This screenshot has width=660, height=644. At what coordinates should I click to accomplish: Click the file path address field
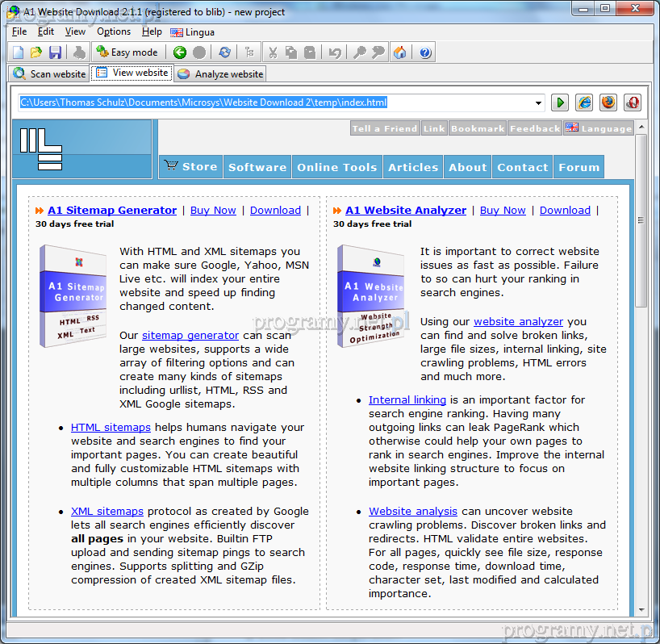pyautogui.click(x=274, y=103)
